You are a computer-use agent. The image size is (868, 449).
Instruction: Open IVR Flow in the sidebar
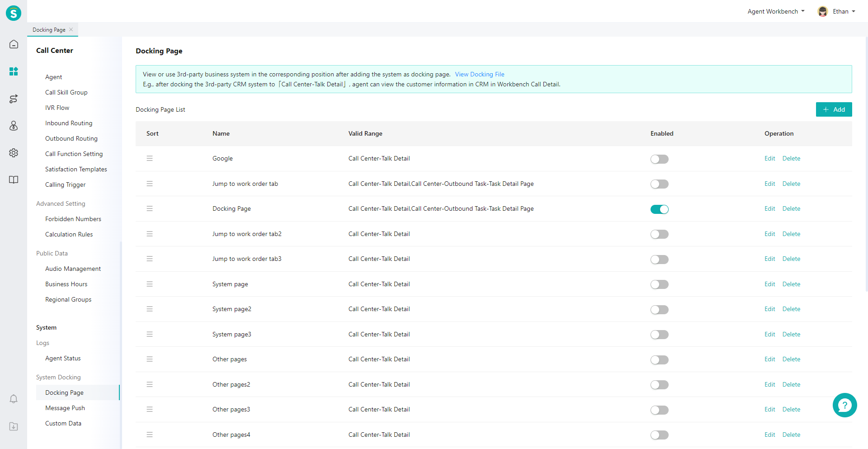click(57, 108)
